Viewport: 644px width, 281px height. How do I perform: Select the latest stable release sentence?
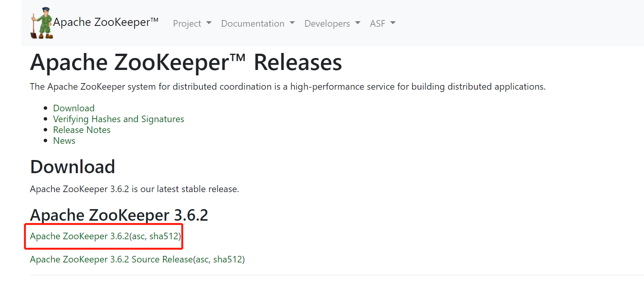pos(135,189)
